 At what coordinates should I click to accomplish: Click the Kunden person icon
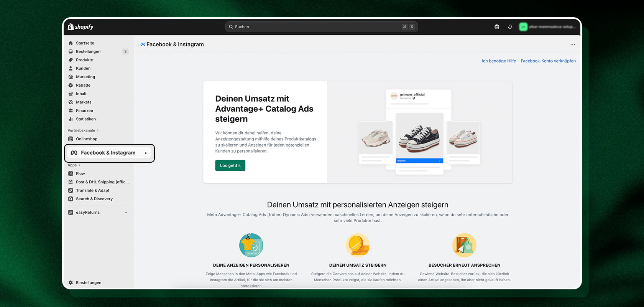coord(71,68)
